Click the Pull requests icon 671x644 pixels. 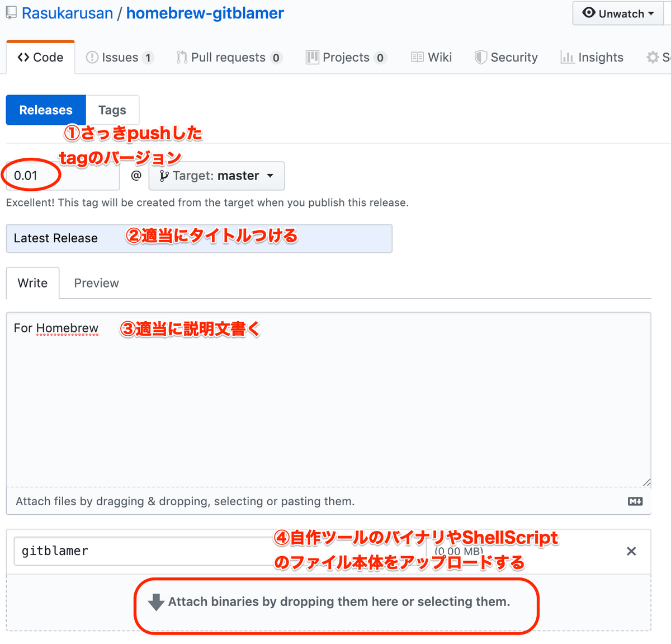[x=181, y=57]
